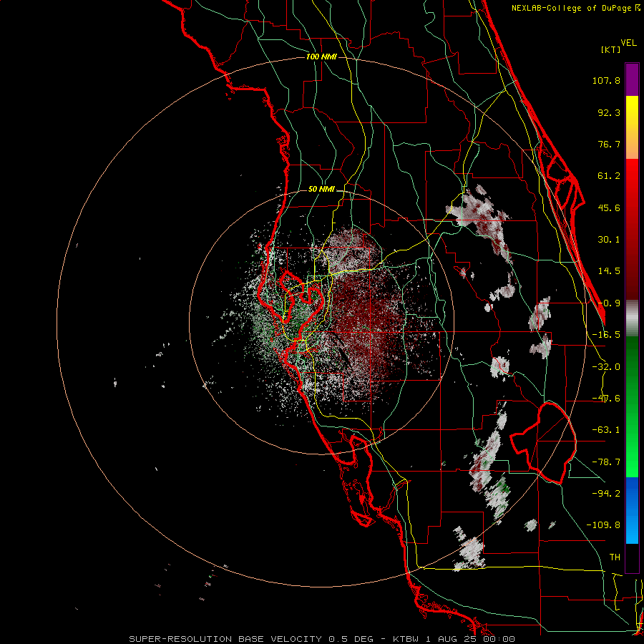
Task: Pick the yellow-orange segment of color bar
Action: coord(632,127)
